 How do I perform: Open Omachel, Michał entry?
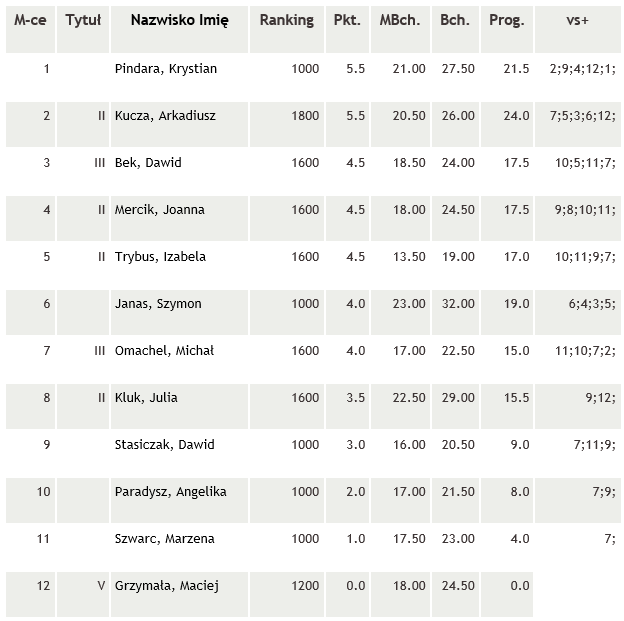coord(164,351)
